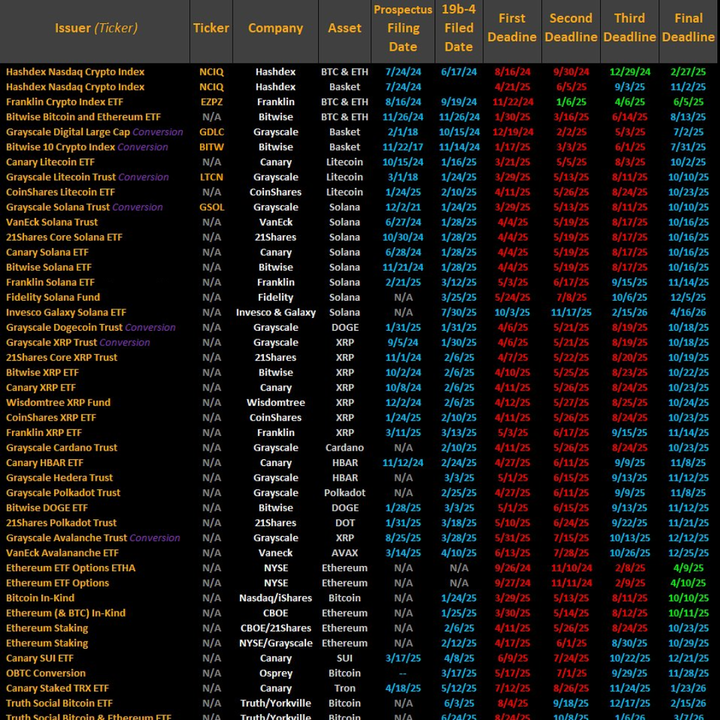Select the "OBTC Conversion" issuer cell

45,674
